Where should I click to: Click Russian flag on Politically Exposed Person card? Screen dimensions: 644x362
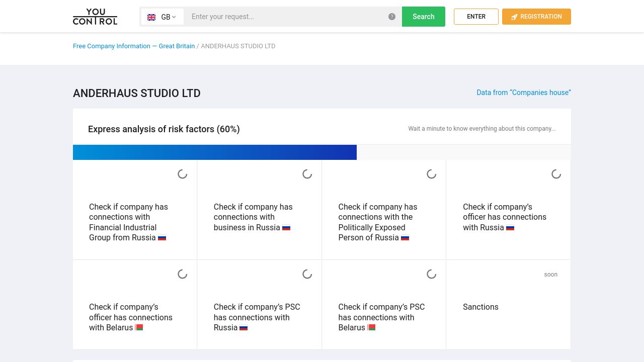pos(405,238)
